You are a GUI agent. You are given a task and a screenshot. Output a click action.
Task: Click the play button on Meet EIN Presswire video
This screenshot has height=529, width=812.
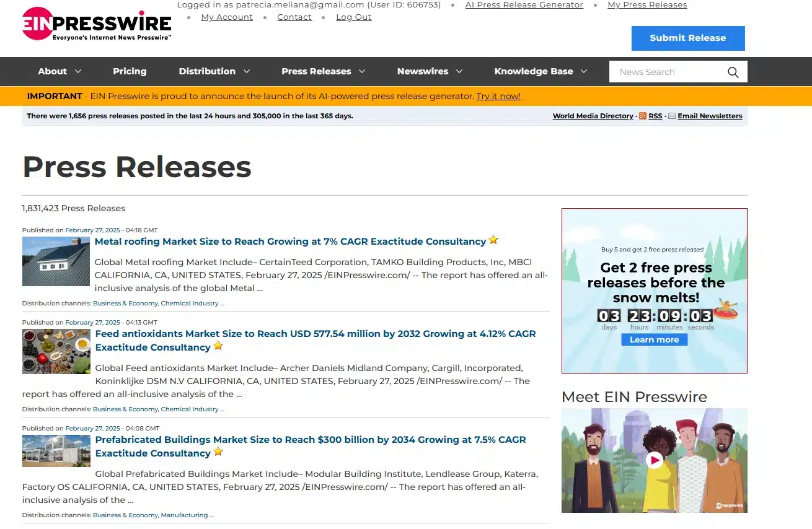coord(656,460)
